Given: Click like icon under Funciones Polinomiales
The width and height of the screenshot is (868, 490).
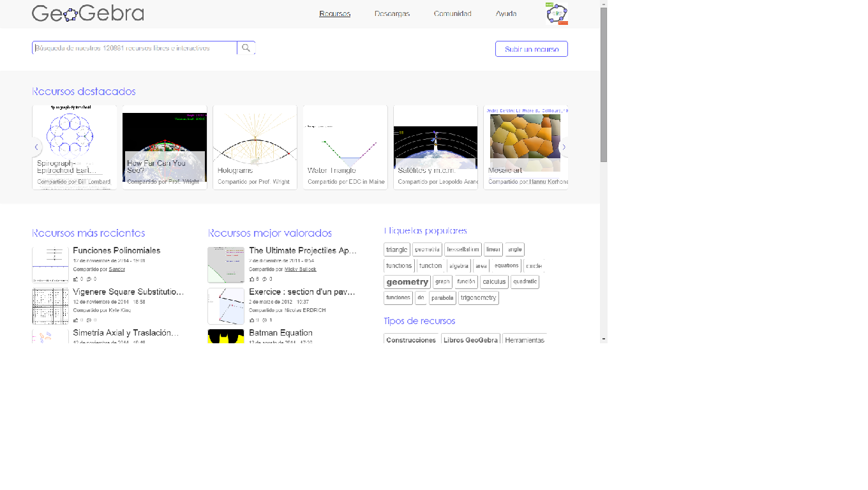Looking at the screenshot, I should click(76, 279).
